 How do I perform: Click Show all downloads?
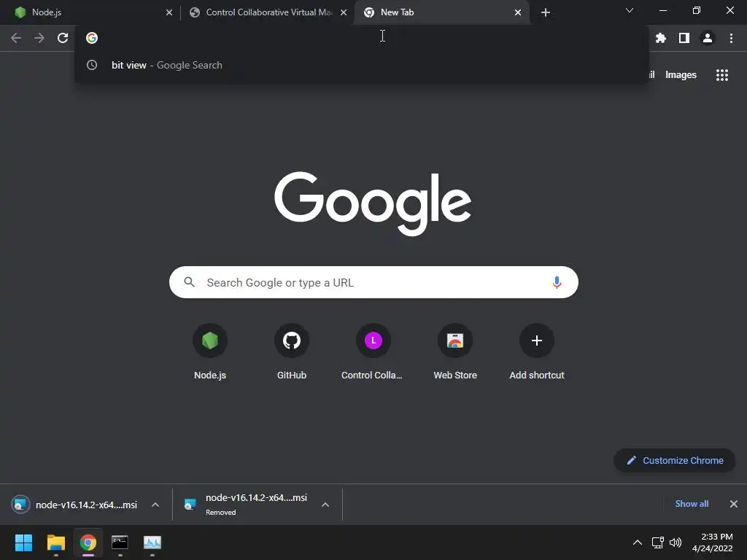coord(692,504)
